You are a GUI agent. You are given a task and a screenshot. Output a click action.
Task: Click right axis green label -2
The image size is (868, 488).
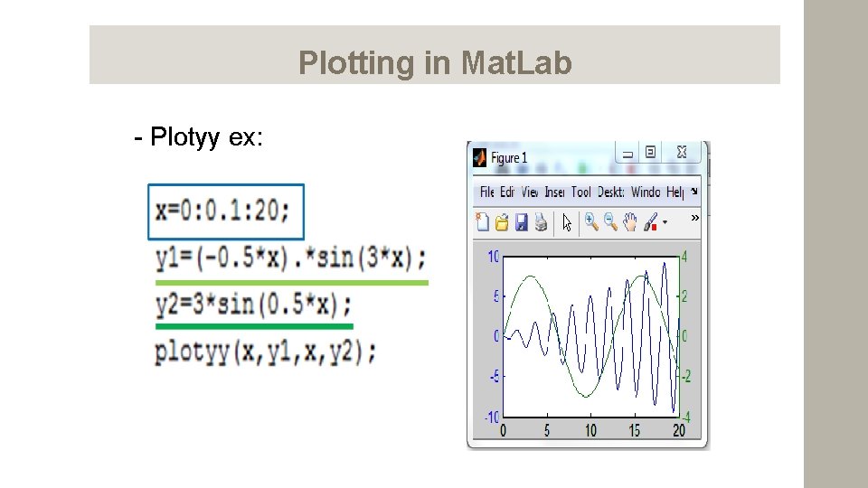(x=686, y=377)
